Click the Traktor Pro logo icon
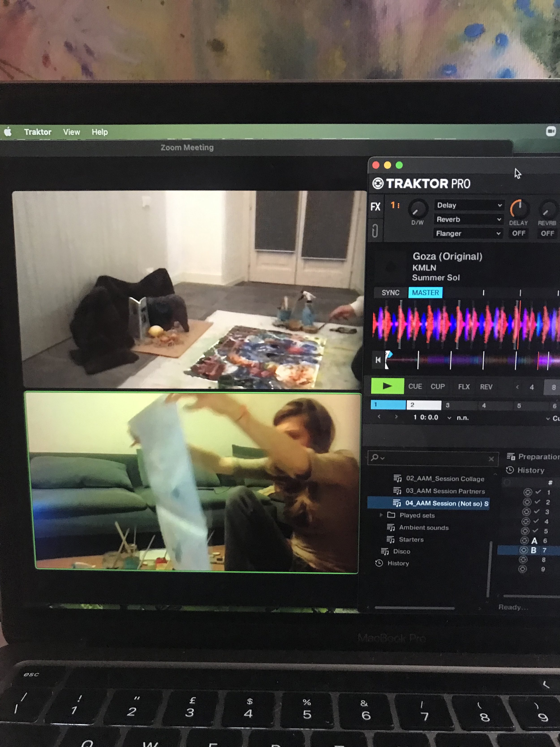Screen dimensions: 560x747 pyautogui.click(x=378, y=184)
